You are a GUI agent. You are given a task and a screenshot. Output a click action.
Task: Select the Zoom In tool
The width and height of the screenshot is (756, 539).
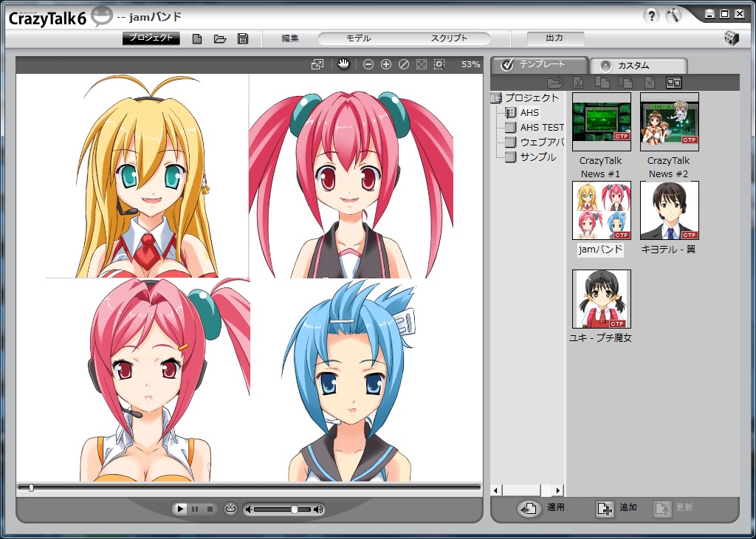[x=386, y=64]
